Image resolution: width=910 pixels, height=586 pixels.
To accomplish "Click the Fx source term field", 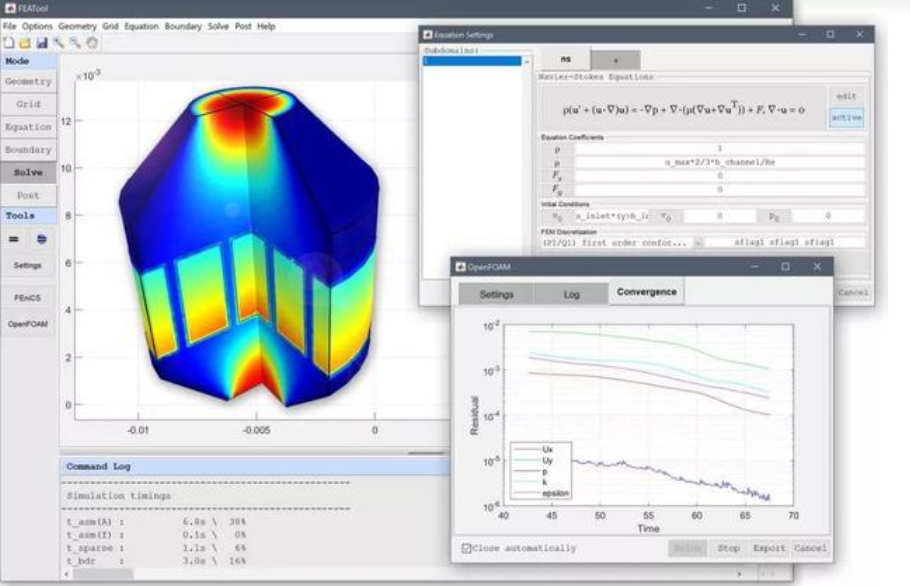I will (x=720, y=176).
